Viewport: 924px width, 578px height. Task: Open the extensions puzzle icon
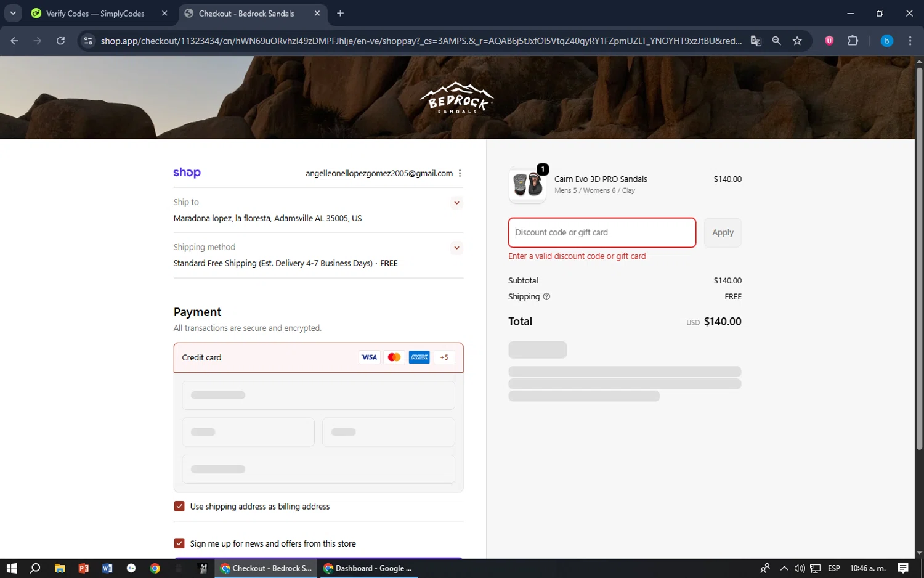(x=853, y=41)
